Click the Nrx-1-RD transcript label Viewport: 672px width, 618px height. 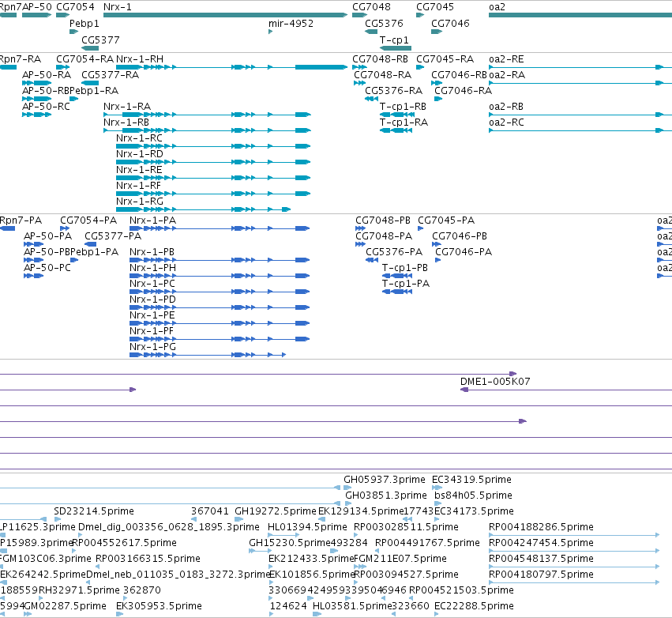pyautogui.click(x=139, y=153)
